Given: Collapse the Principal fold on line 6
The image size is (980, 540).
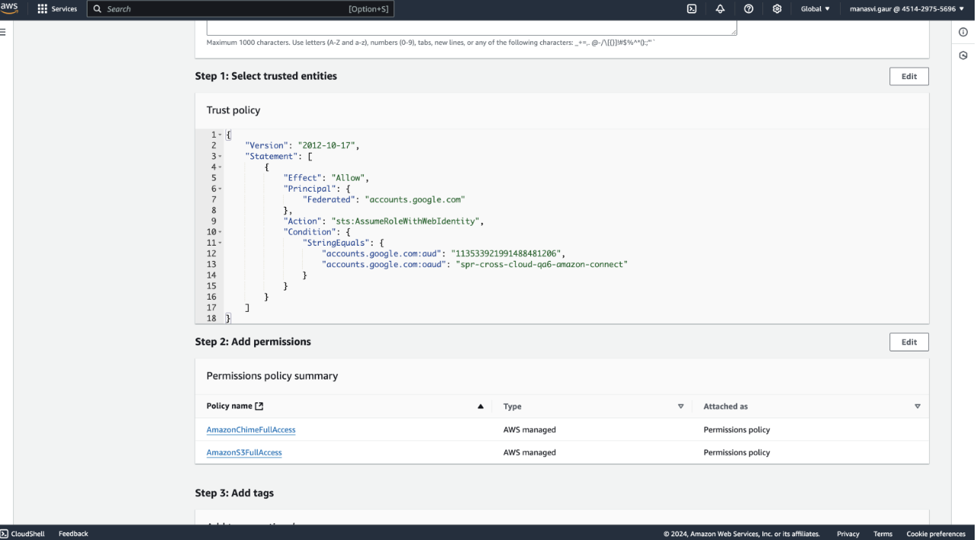Looking at the screenshot, I should click(221, 189).
